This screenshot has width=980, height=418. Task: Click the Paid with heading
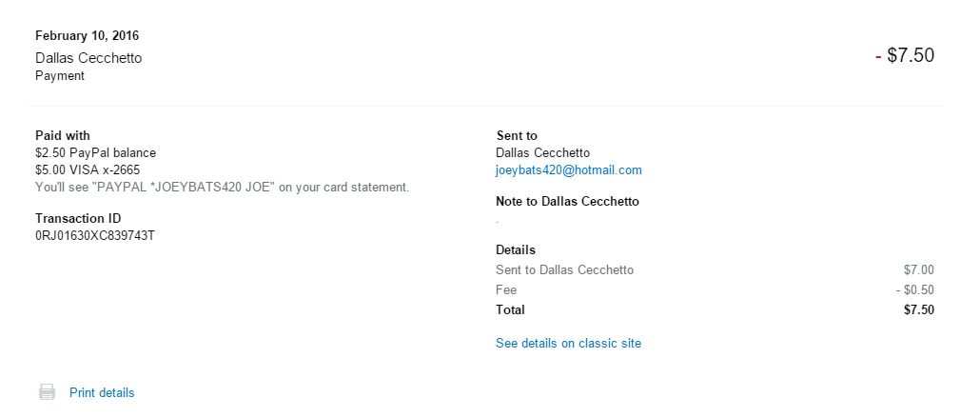pyautogui.click(x=63, y=135)
